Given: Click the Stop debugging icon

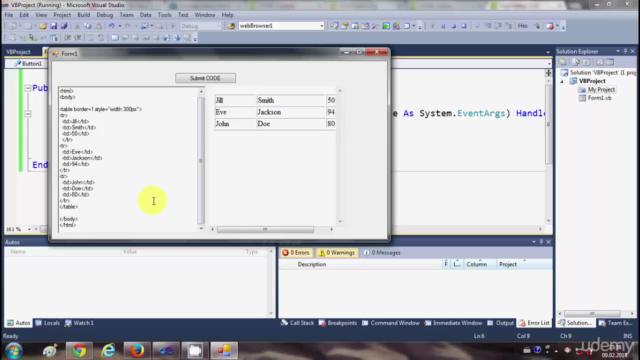Looking at the screenshot, I should click(x=453, y=26).
